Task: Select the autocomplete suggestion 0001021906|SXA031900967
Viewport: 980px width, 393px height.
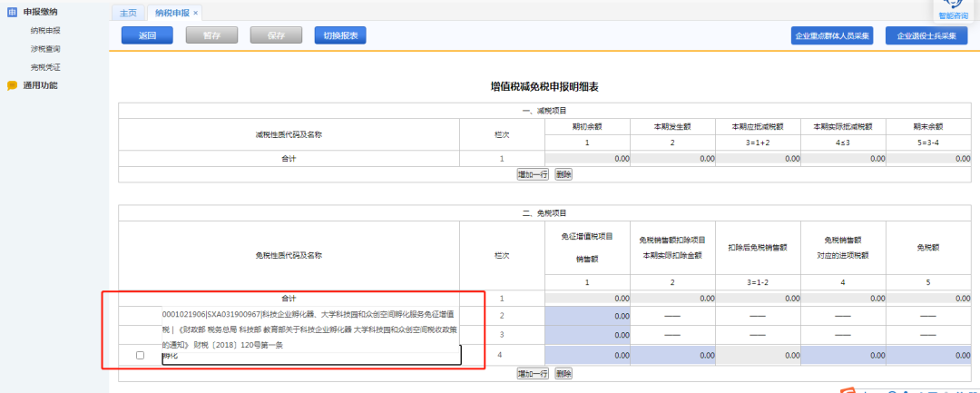Action: pyautogui.click(x=311, y=329)
